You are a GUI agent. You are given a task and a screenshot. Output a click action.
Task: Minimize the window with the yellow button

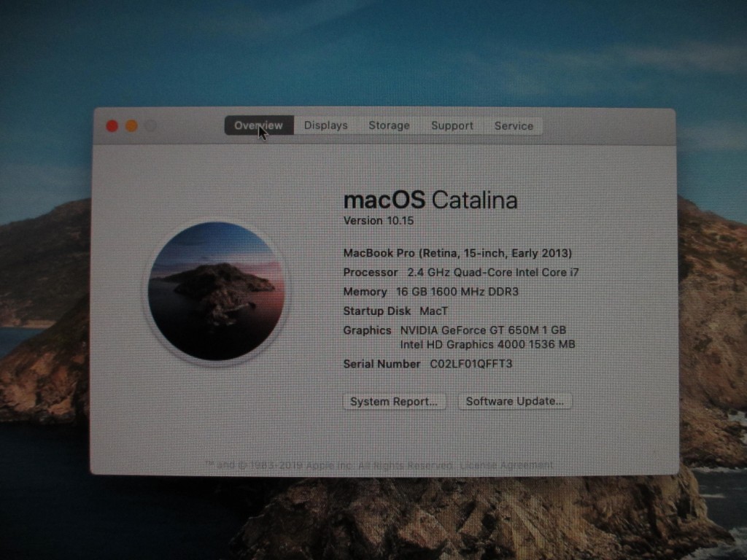[131, 126]
